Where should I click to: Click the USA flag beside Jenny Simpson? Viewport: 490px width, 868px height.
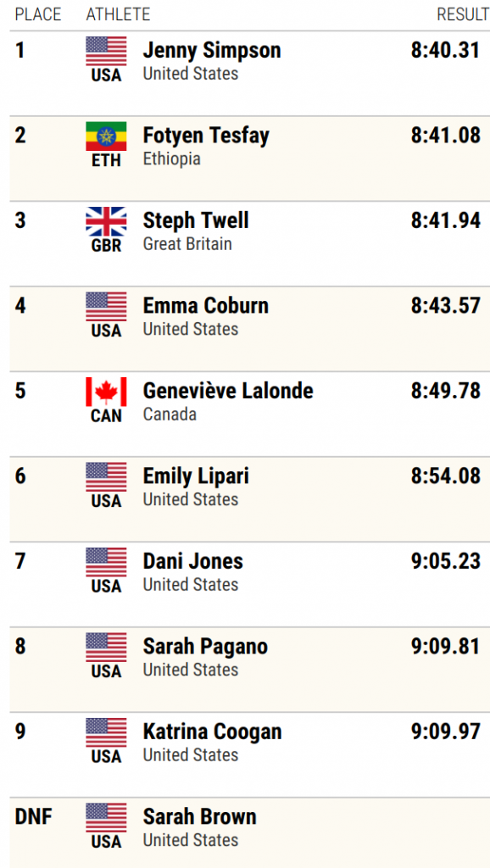point(106,51)
